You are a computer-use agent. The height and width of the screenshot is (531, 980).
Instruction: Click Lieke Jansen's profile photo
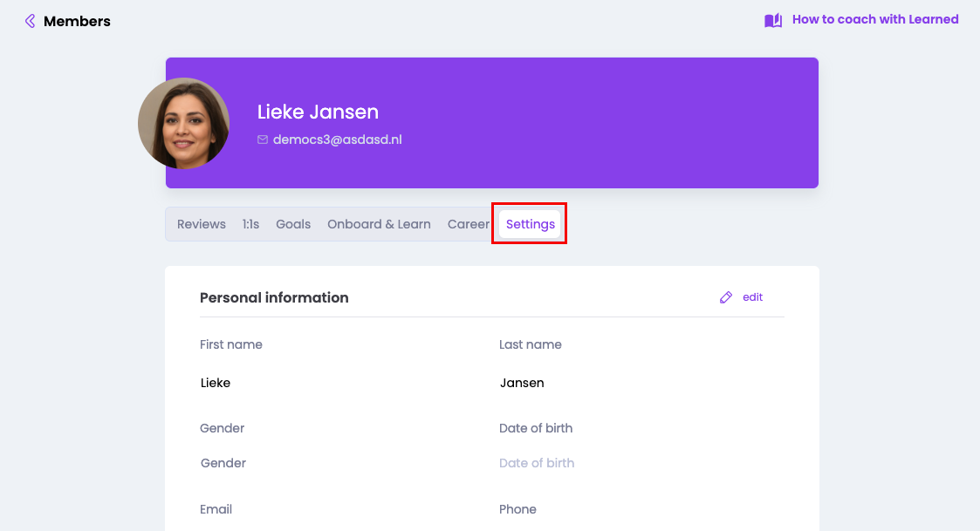[x=184, y=124]
